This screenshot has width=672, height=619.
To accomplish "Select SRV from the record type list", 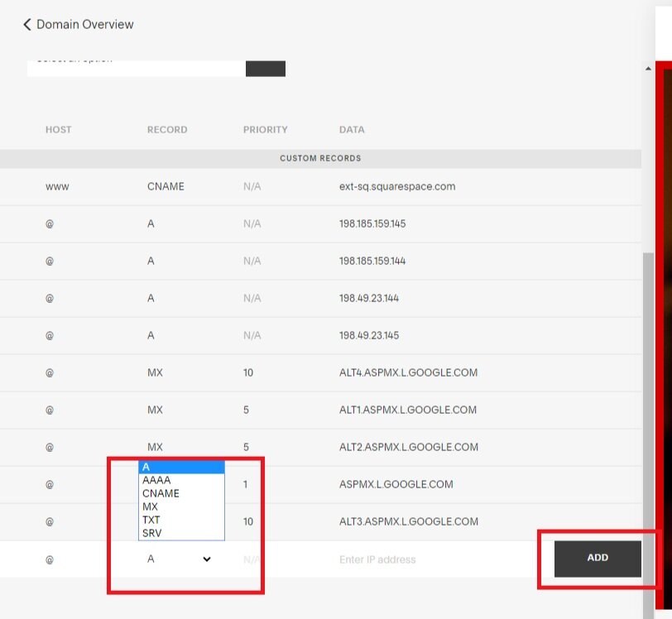I will (x=181, y=533).
